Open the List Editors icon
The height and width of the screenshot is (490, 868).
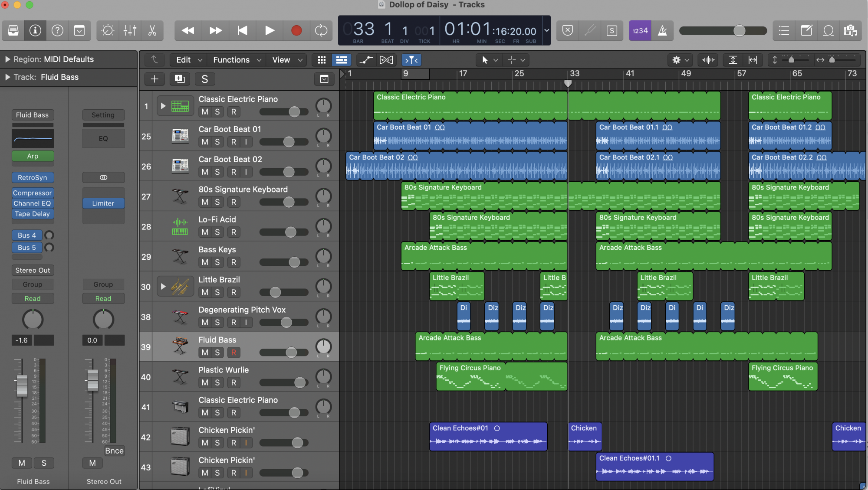coord(784,30)
